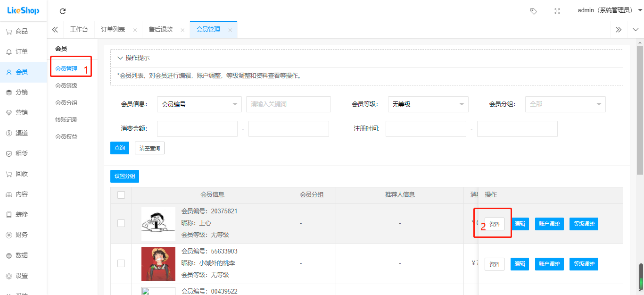Open 会员 in the sidebar

[x=24, y=72]
